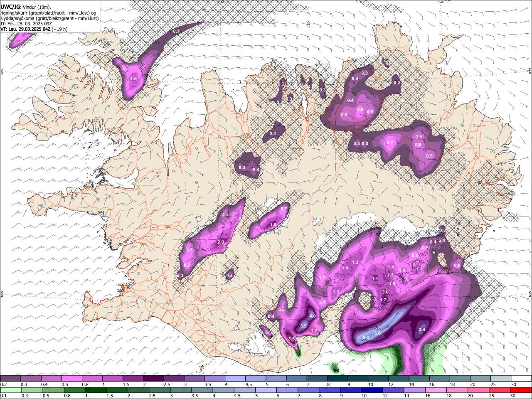Image resolution: width=532 pixels, height=399 pixels.
Task: Click the 0.2 label in the top legend row
Action: tap(3, 384)
